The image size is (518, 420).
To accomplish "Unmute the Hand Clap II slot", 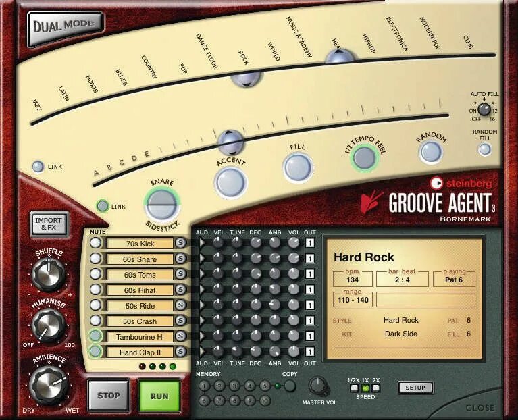I will (x=96, y=351).
